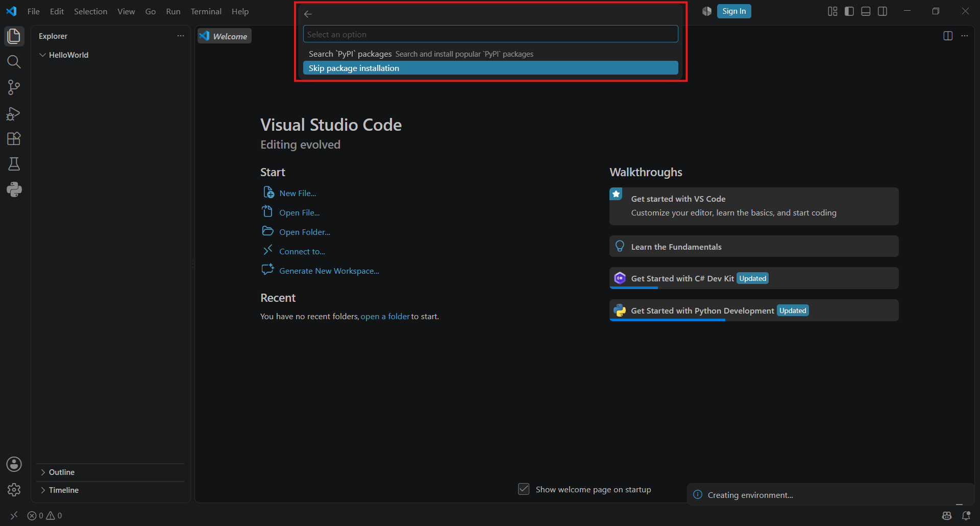This screenshot has width=980, height=526.
Task: Open the Search view icon
Action: point(14,62)
